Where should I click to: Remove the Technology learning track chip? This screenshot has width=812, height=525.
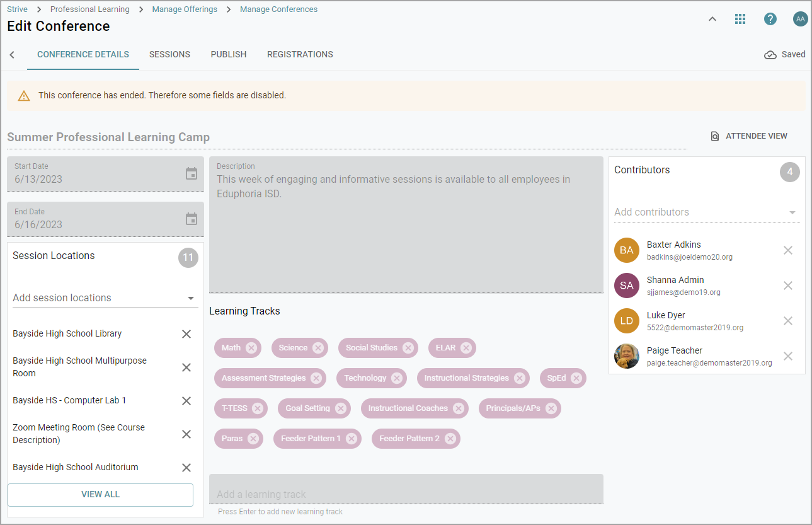397,378
